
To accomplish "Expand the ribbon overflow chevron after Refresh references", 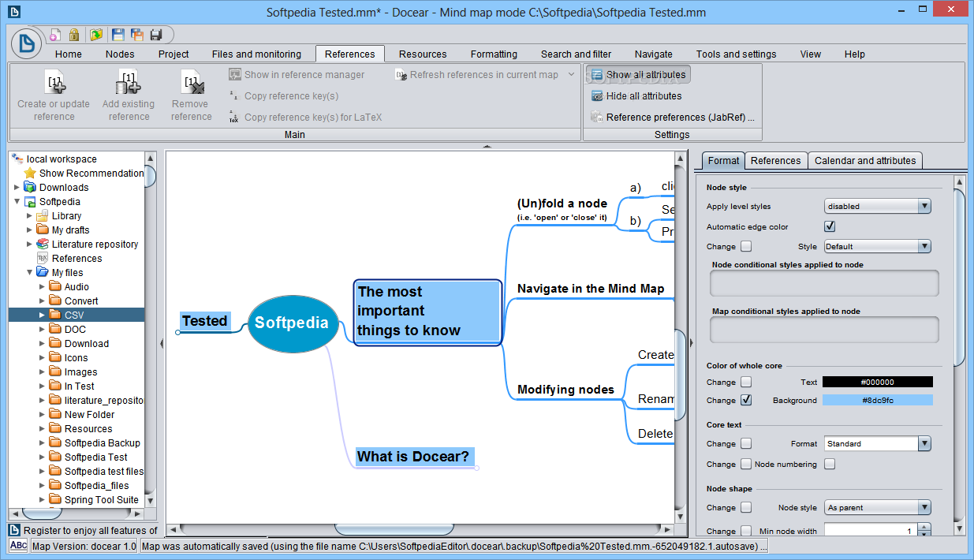I will [x=572, y=75].
